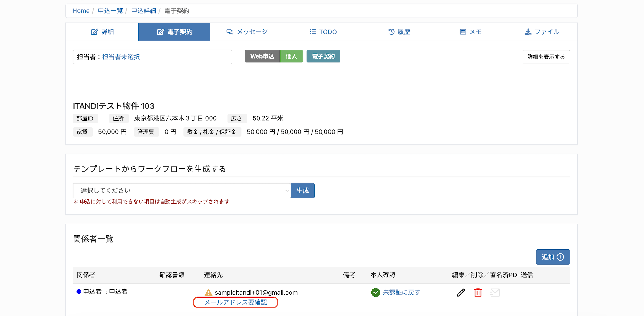Switch to the ファイル tab
This screenshot has height=316, width=644.
pos(542,32)
